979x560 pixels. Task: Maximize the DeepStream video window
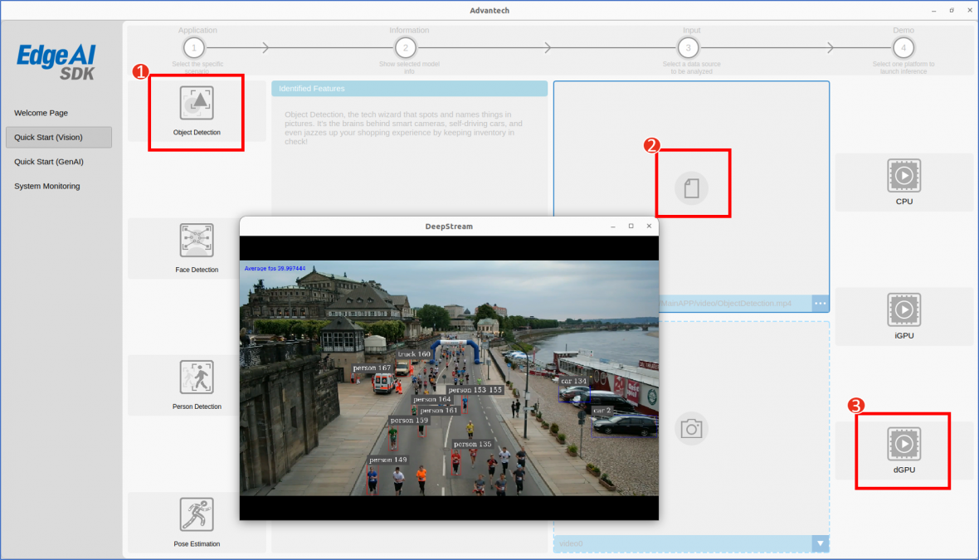(x=631, y=226)
